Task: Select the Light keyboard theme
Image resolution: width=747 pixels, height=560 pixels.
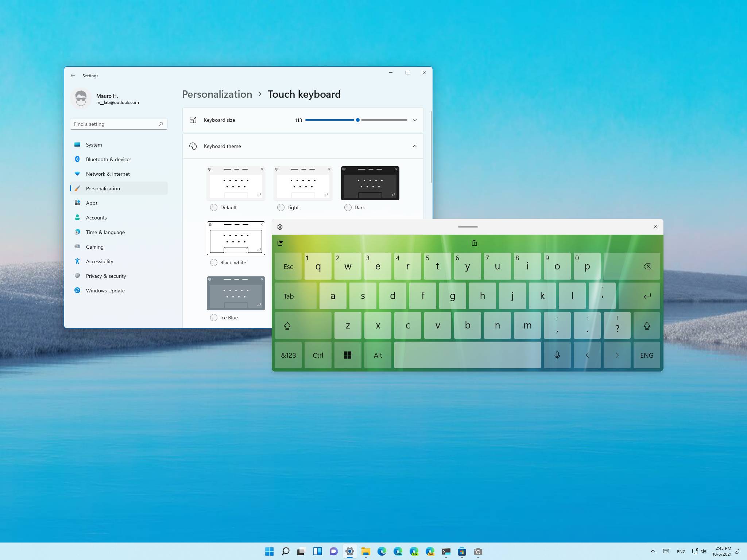Action: 280,207
